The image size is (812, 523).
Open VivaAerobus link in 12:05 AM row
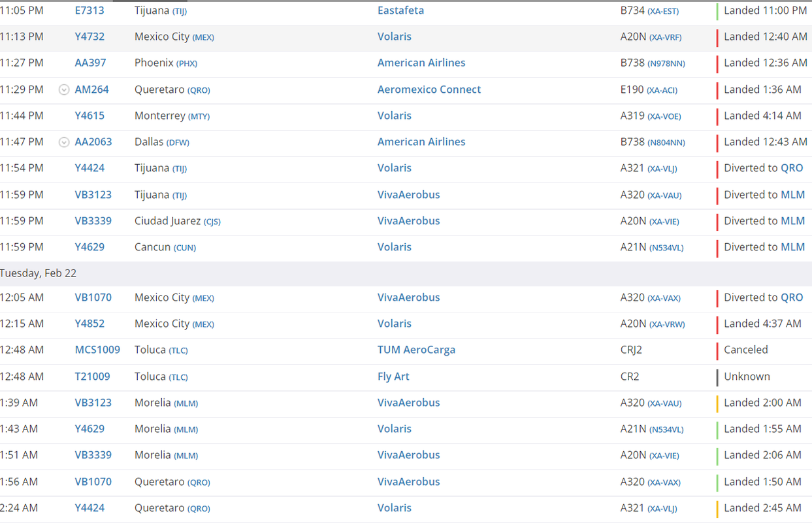pos(409,297)
